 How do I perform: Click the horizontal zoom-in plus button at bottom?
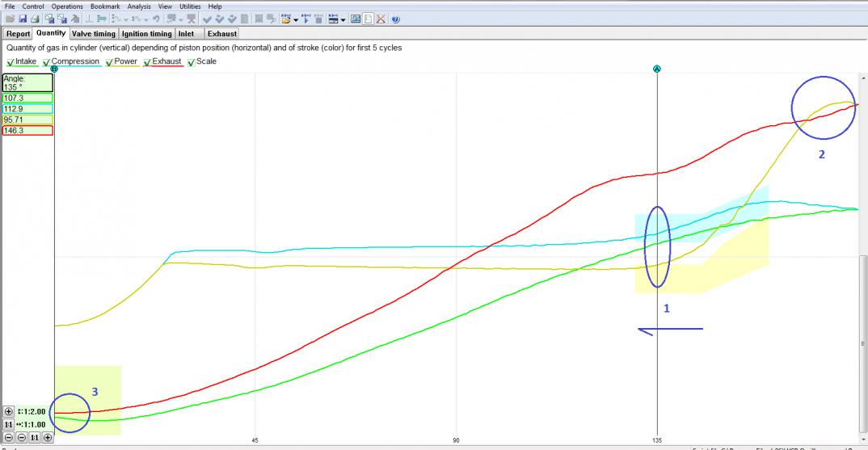coord(48,437)
